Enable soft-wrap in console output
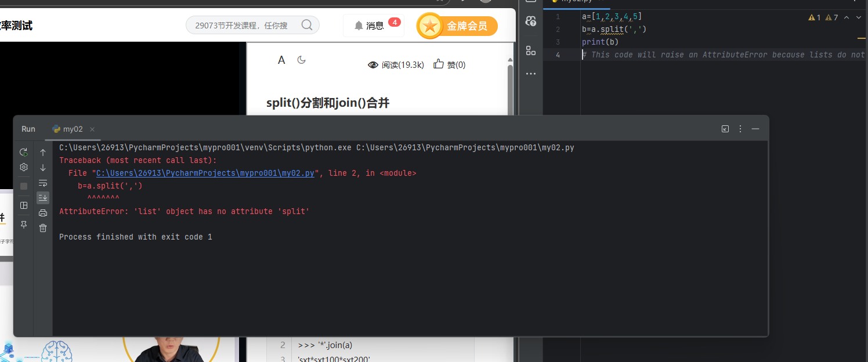Viewport: 868px width, 362px height. (x=42, y=182)
